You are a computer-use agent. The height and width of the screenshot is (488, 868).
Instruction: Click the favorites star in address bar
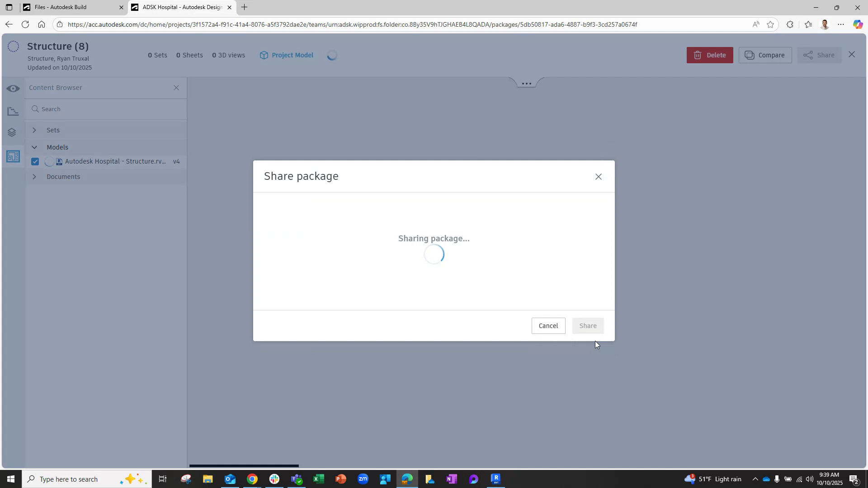tap(771, 24)
